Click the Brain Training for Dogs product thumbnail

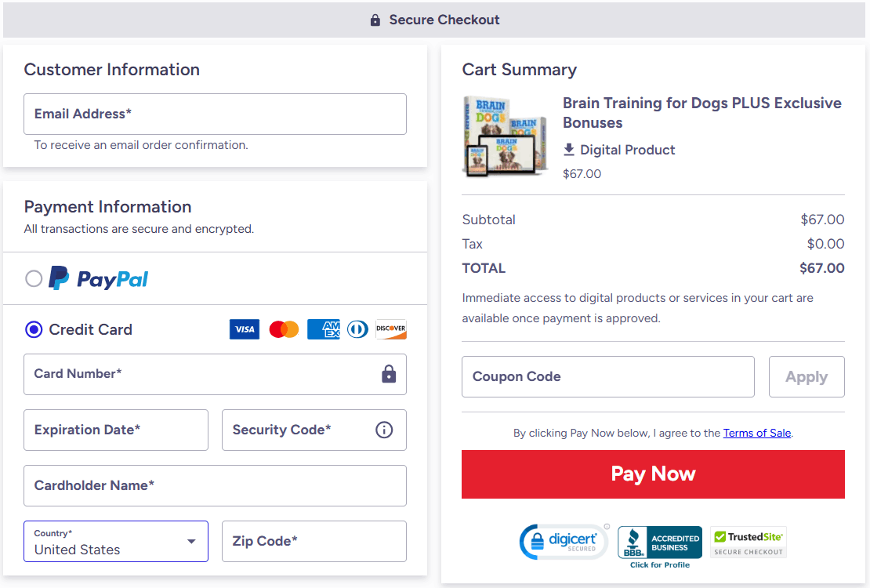point(505,136)
